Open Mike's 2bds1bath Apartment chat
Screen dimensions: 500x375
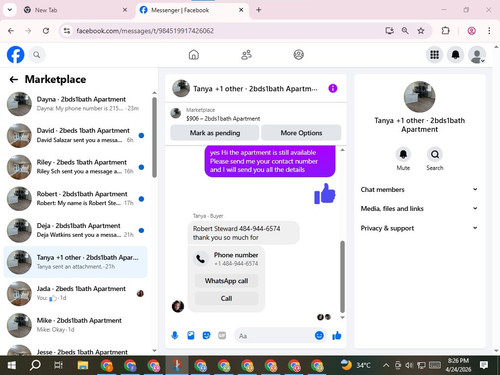(76, 325)
